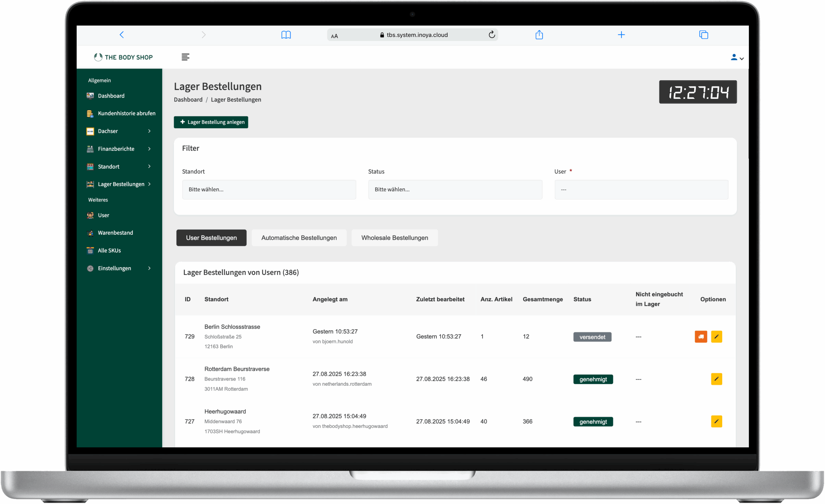Open the user profile menu icon
This screenshot has height=504, width=825.
pyautogui.click(x=736, y=57)
